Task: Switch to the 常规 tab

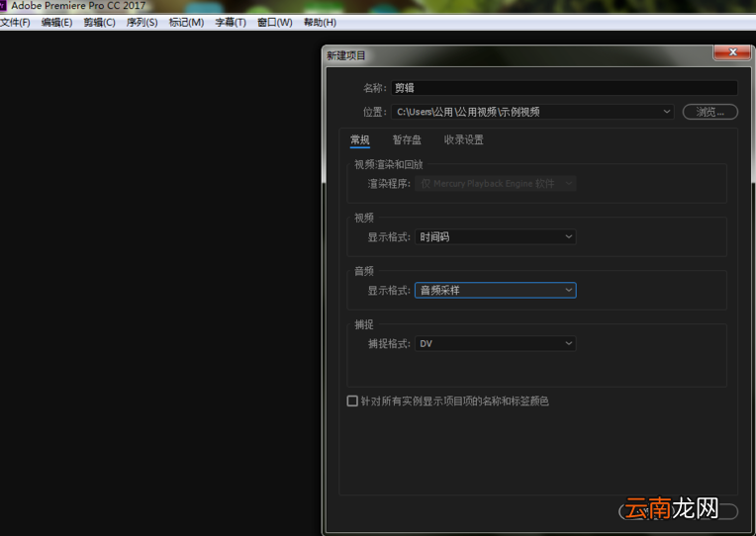Action: click(x=359, y=139)
